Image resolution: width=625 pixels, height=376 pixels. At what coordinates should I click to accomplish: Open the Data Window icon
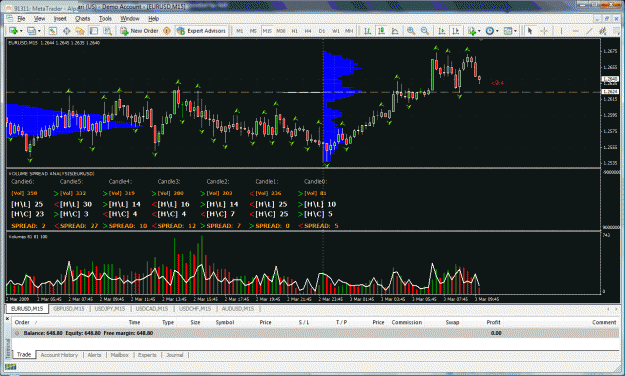(x=67, y=31)
